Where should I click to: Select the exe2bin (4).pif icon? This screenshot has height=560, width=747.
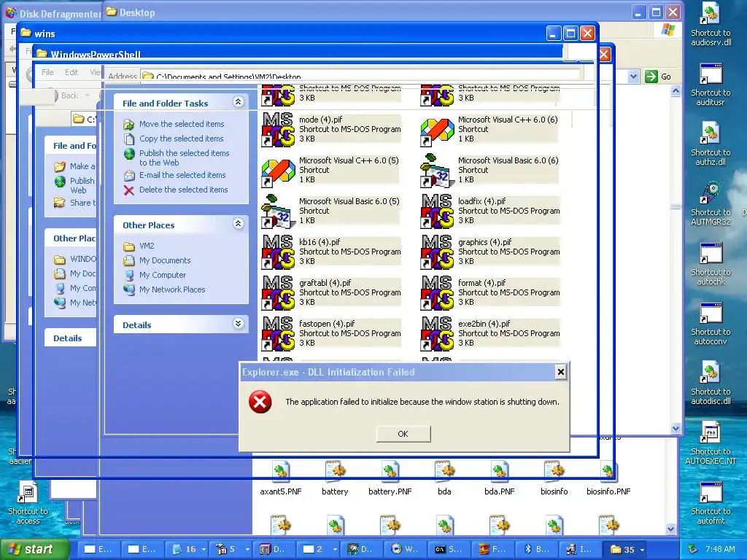click(438, 333)
